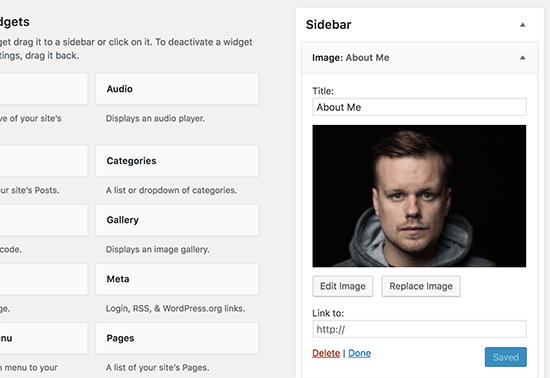The width and height of the screenshot is (550, 378).
Task: Click the Edit Image button
Action: tap(343, 286)
